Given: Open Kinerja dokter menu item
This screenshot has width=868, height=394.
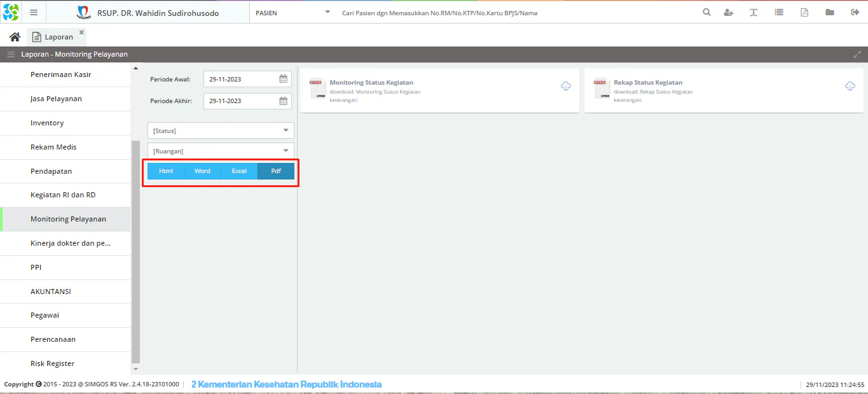Looking at the screenshot, I should pos(65,243).
